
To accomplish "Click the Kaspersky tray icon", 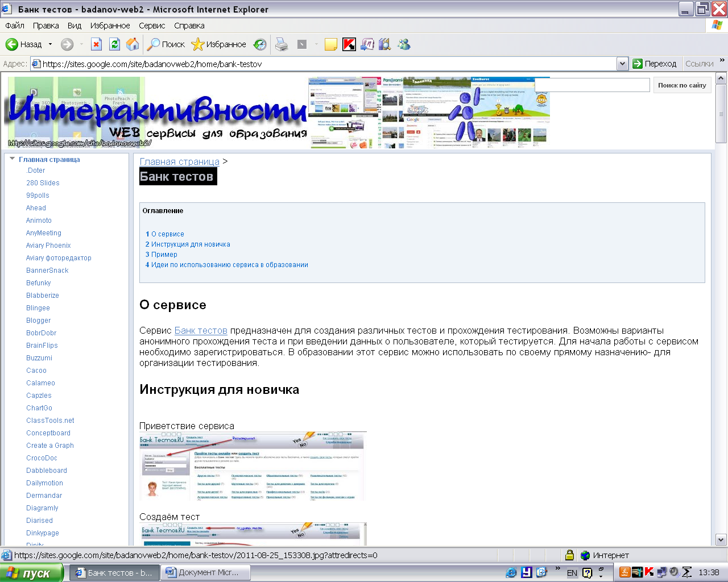I will [649, 572].
